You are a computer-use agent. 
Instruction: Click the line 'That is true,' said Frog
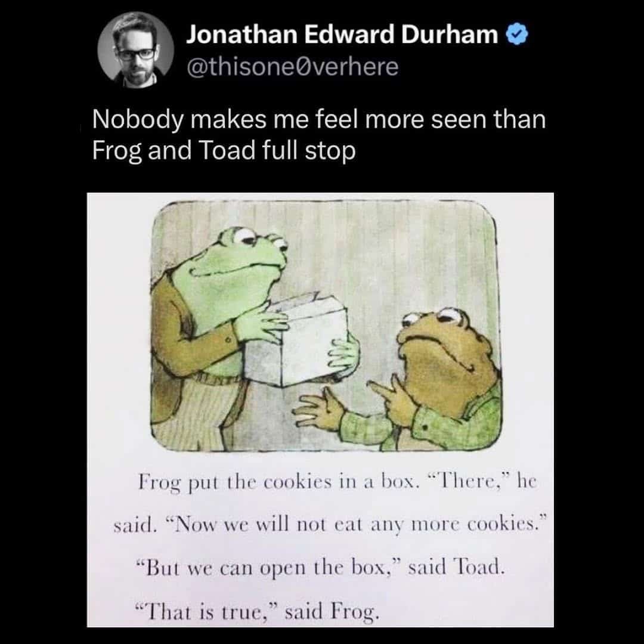[257, 611]
